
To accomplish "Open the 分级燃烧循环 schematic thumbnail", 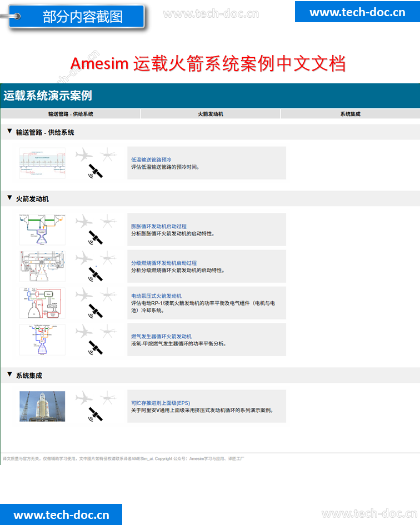I will point(42,267).
